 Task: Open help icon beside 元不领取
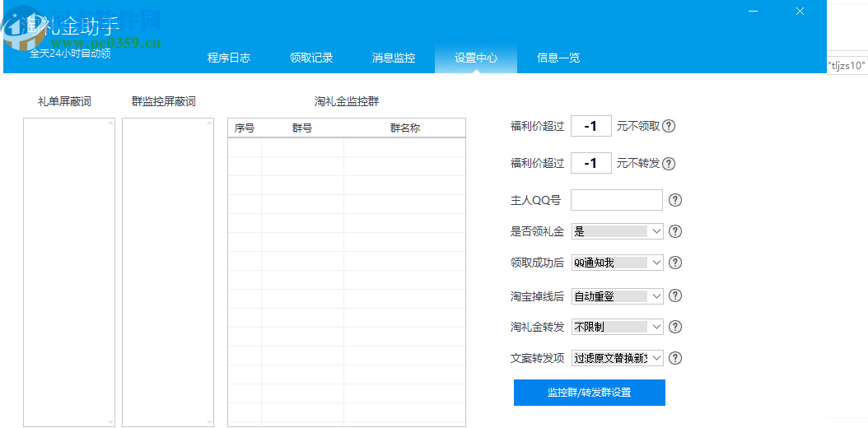(669, 126)
